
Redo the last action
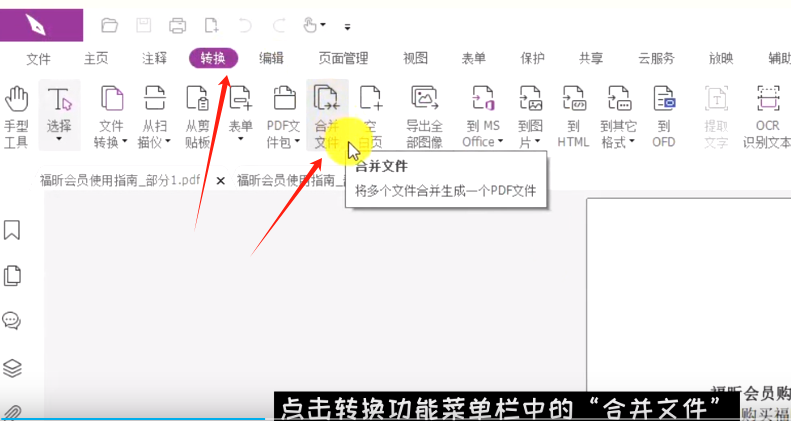pos(279,25)
